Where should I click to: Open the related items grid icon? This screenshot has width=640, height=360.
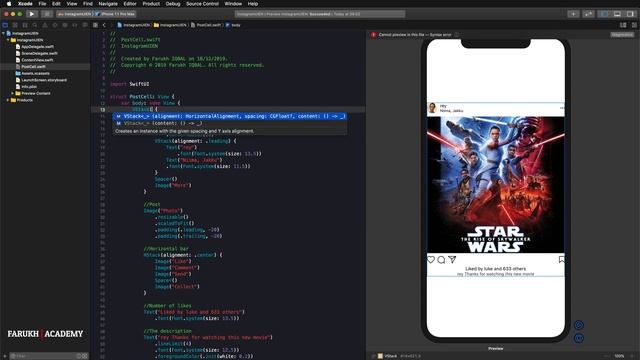point(95,25)
